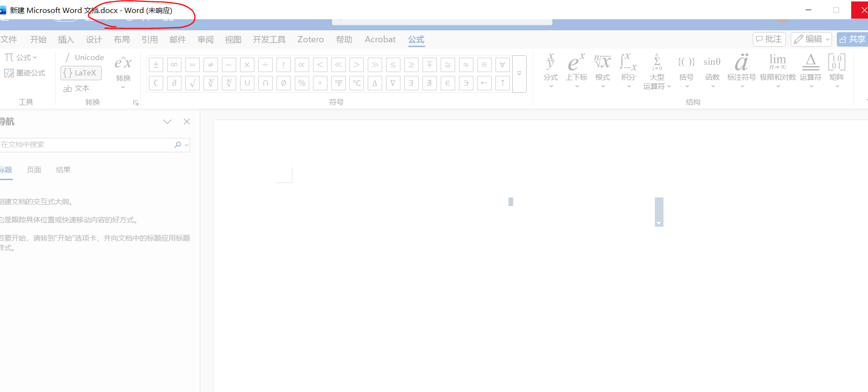This screenshot has height=392, width=868.
Task: Switch to the 结果 navigation tab
Action: tap(63, 170)
